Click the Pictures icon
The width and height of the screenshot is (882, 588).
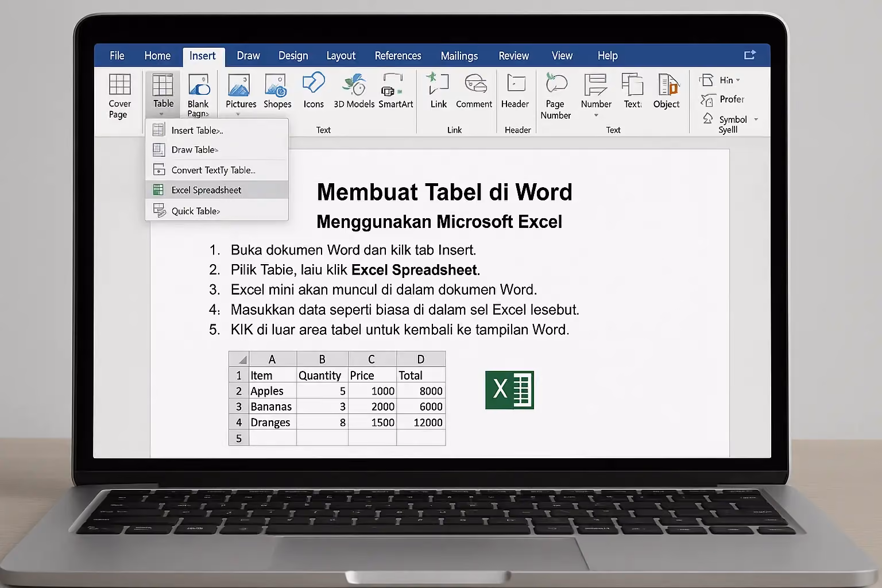tap(239, 85)
